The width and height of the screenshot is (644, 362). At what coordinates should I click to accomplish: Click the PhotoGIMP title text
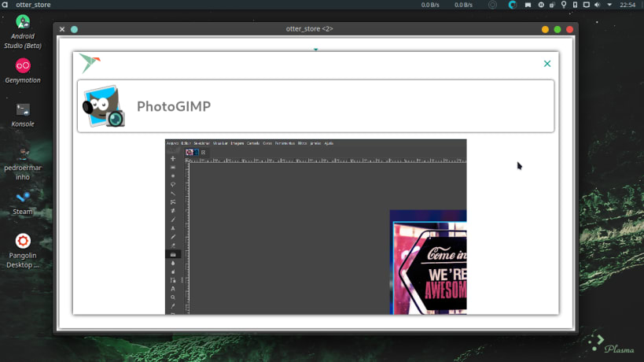click(x=174, y=106)
